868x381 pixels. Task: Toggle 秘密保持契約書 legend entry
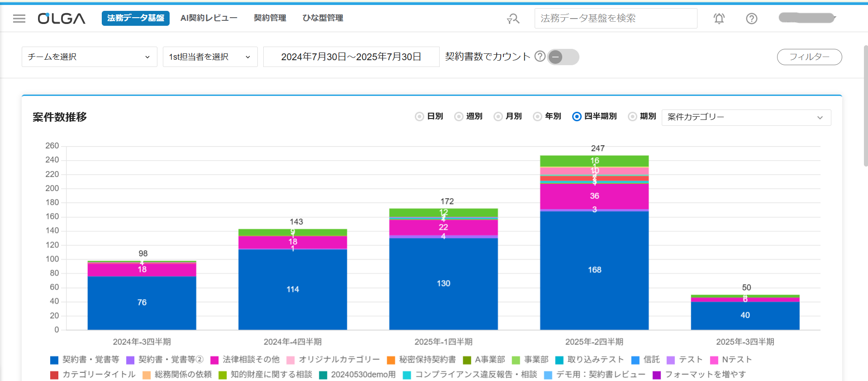coord(422,360)
